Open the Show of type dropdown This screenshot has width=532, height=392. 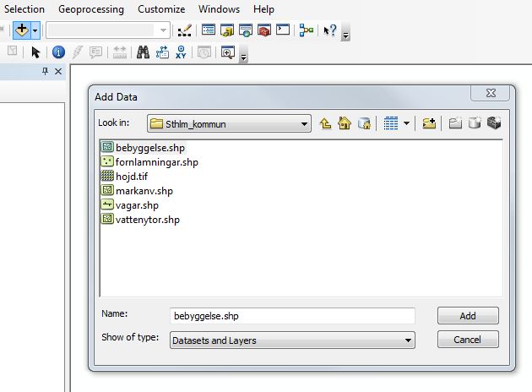point(408,340)
